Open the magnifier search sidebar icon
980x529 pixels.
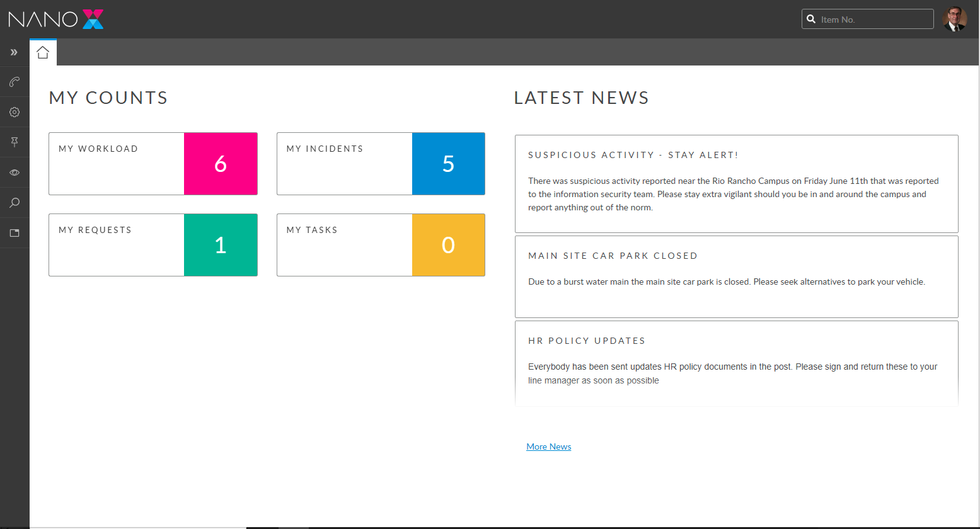click(14, 203)
